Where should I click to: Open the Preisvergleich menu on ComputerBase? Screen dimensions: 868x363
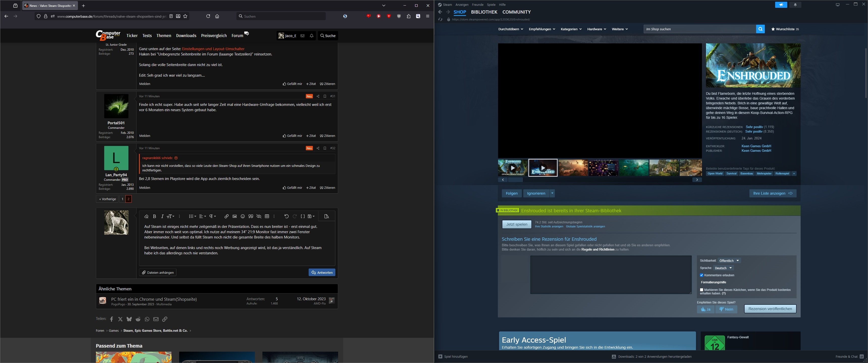(x=214, y=36)
